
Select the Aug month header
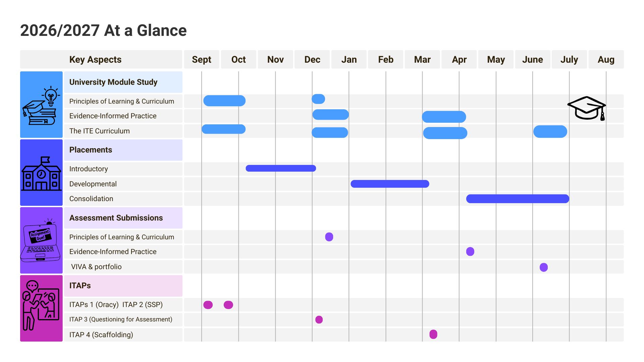click(x=606, y=60)
